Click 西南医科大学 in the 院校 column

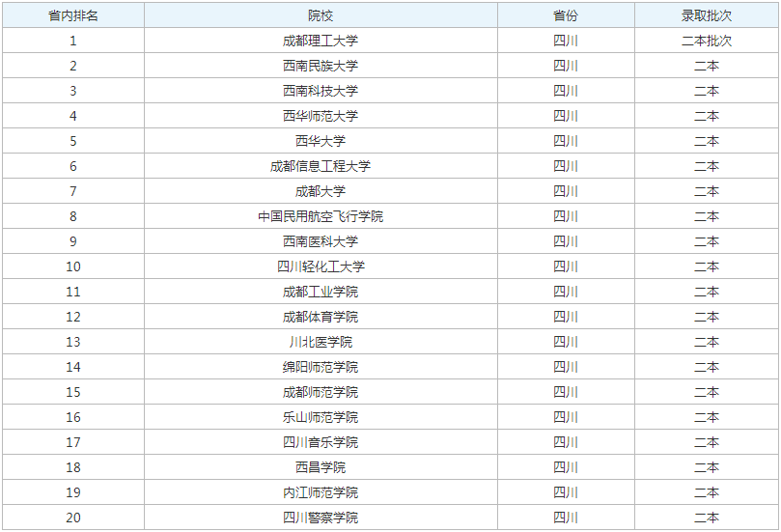tap(320, 241)
